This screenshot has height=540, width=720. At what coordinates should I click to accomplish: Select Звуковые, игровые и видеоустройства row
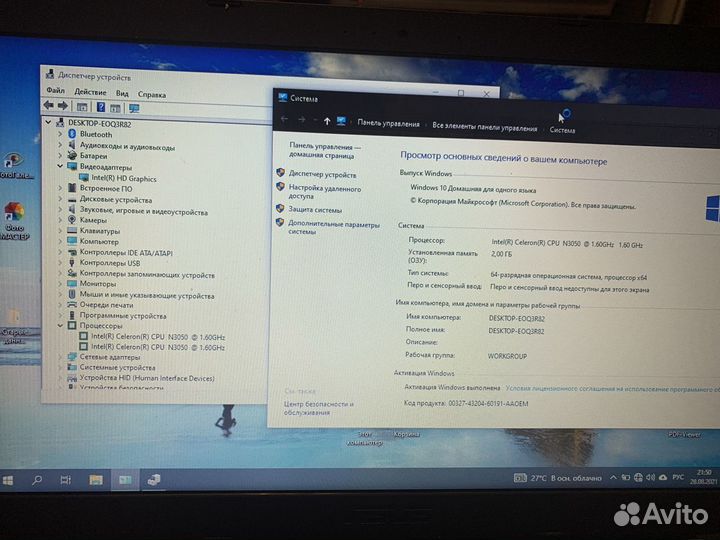[144, 212]
